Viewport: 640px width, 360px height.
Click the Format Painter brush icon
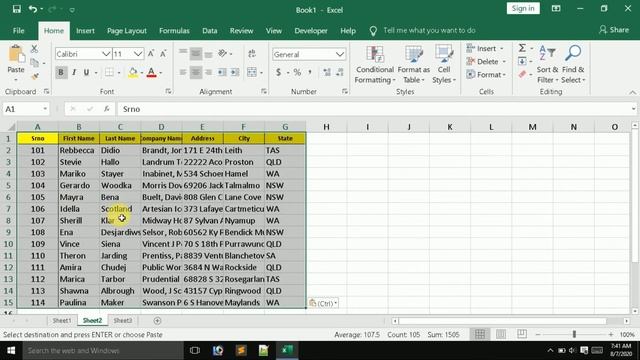pyautogui.click(x=35, y=76)
